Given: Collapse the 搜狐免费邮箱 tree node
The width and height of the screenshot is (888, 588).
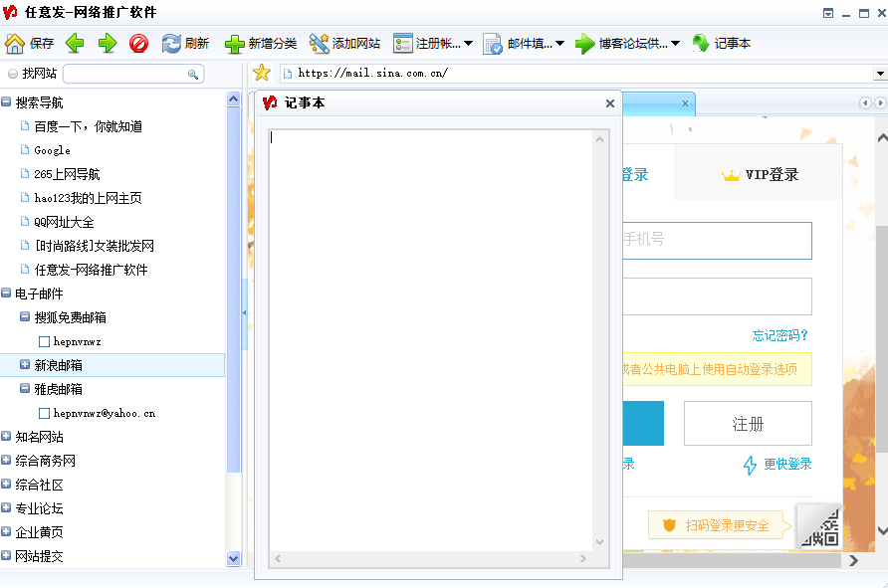Looking at the screenshot, I should click(25, 316).
